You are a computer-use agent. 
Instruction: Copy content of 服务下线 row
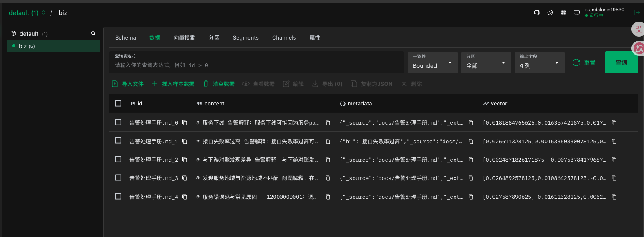click(328, 123)
